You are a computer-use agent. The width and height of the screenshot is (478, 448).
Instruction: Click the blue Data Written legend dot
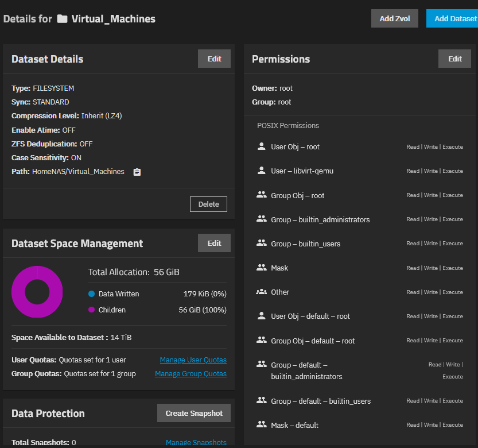[91, 294]
